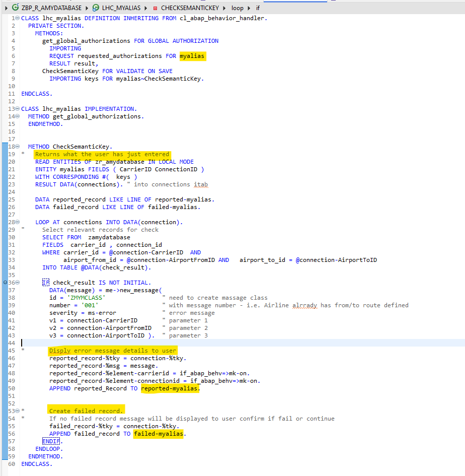Click 'failed-myalias' on line 26
This screenshot has height=476, width=465.
coord(173,207)
